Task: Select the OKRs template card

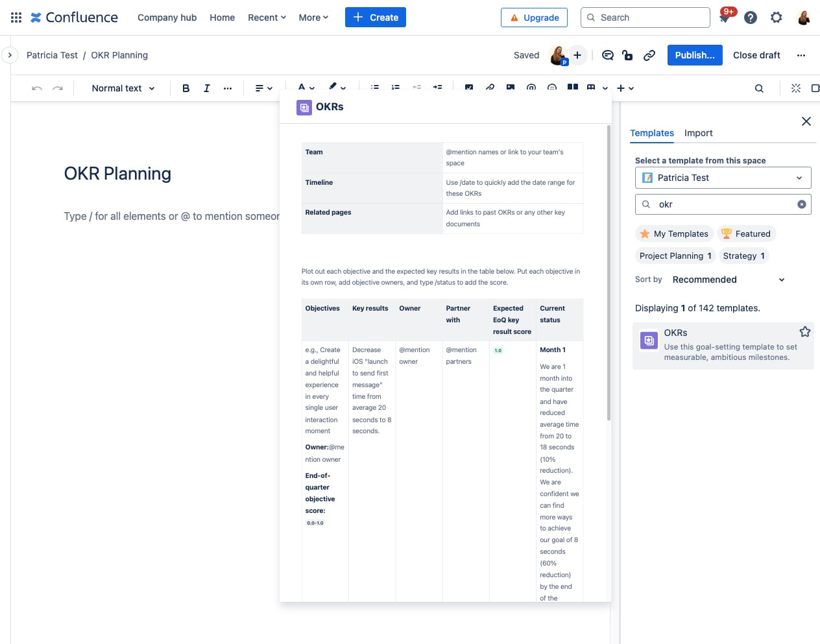Action: (723, 346)
